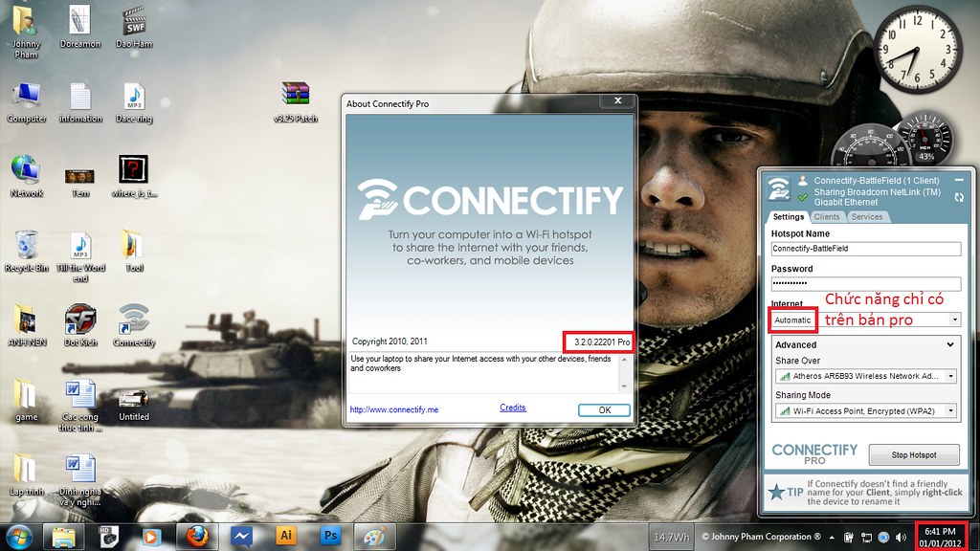Screen dimensions: 980x551
Task: Open the Dinh nghia va y nghi Word document
Action: [x=80, y=480]
